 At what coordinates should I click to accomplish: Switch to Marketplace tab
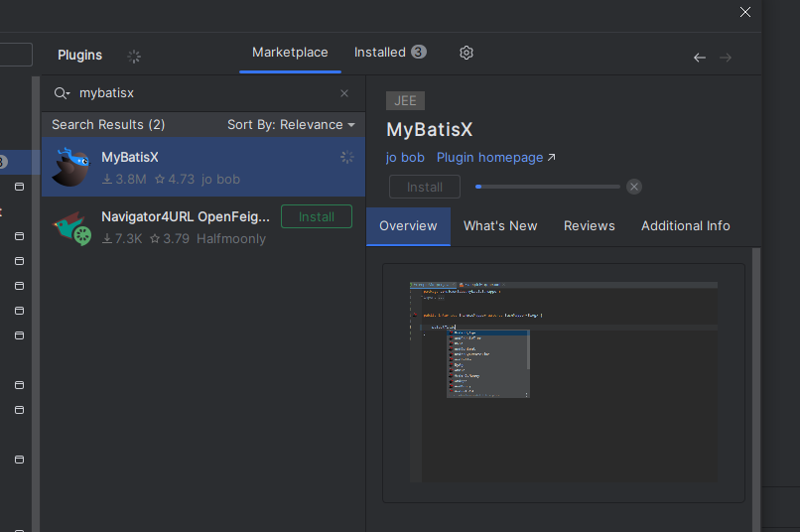click(x=290, y=53)
